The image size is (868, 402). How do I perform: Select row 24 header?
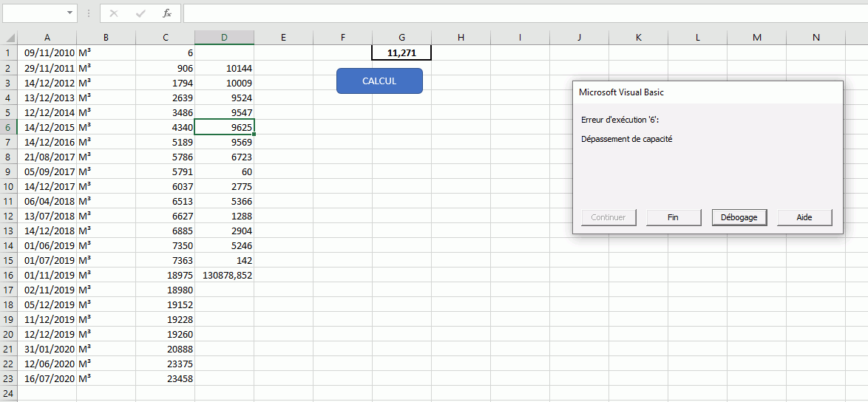[x=8, y=393]
